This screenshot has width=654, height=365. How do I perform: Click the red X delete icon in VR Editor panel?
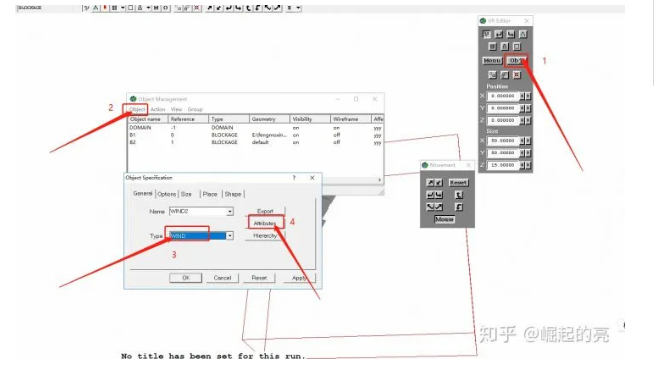(517, 75)
